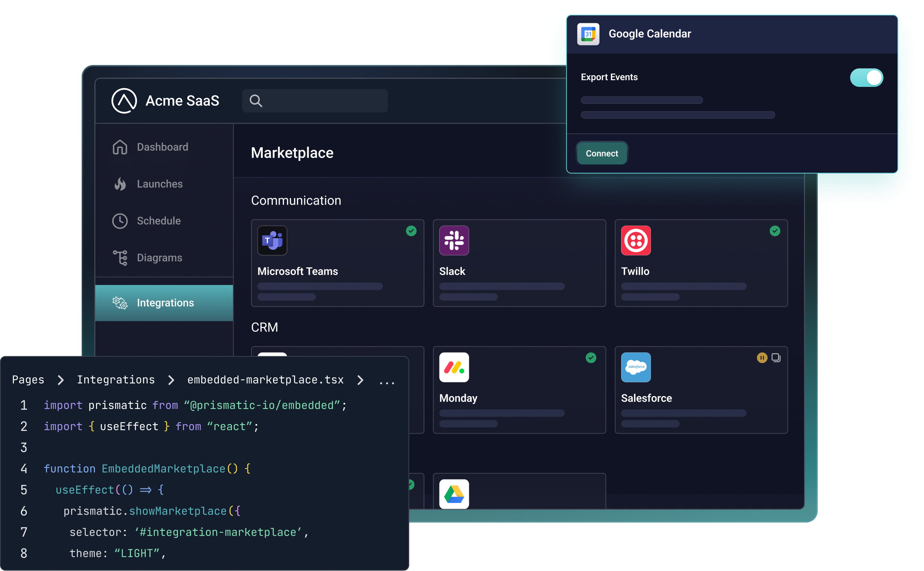
Task: Click the green check badge on Twilio
Action: click(775, 231)
